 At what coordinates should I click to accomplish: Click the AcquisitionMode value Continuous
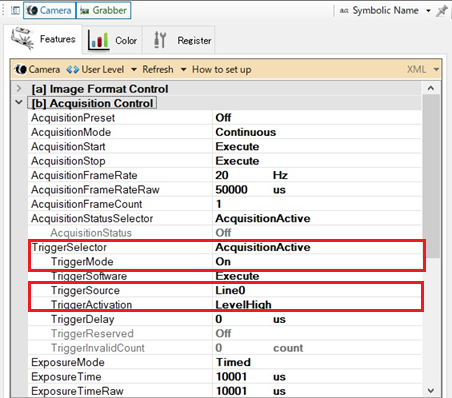pyautogui.click(x=246, y=132)
